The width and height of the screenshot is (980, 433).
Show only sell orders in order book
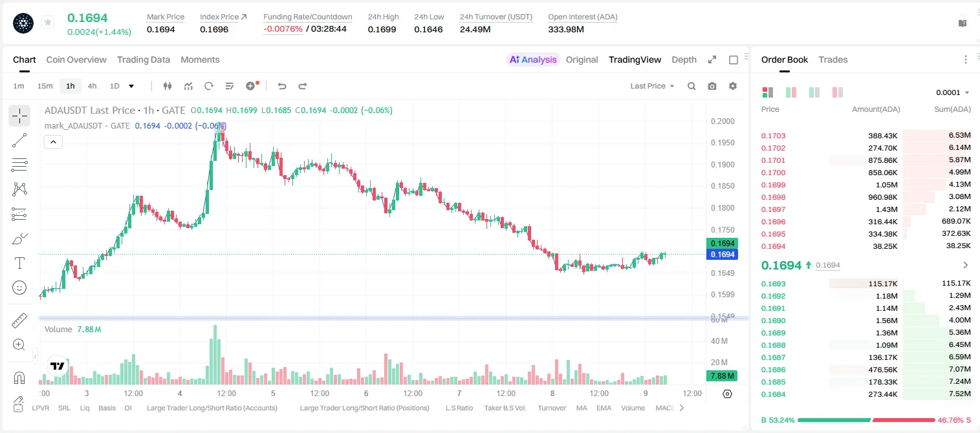(x=838, y=92)
